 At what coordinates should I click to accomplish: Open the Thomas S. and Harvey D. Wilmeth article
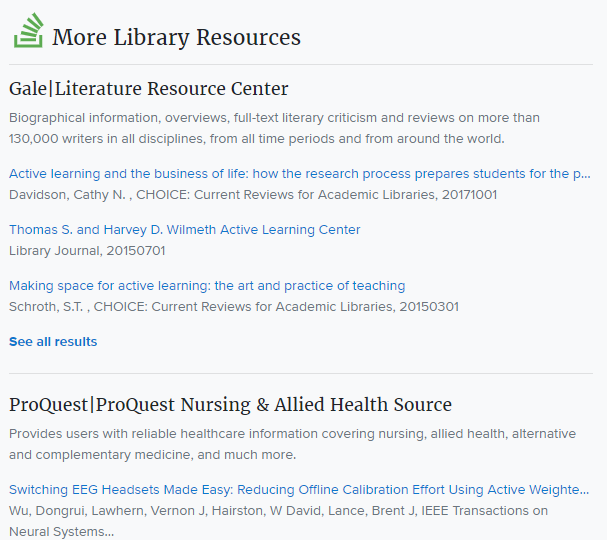(x=184, y=230)
